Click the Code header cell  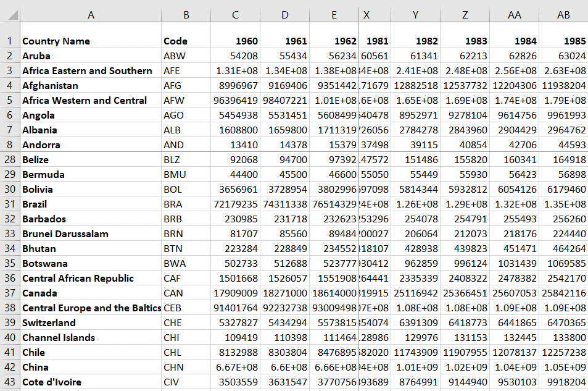pos(186,41)
